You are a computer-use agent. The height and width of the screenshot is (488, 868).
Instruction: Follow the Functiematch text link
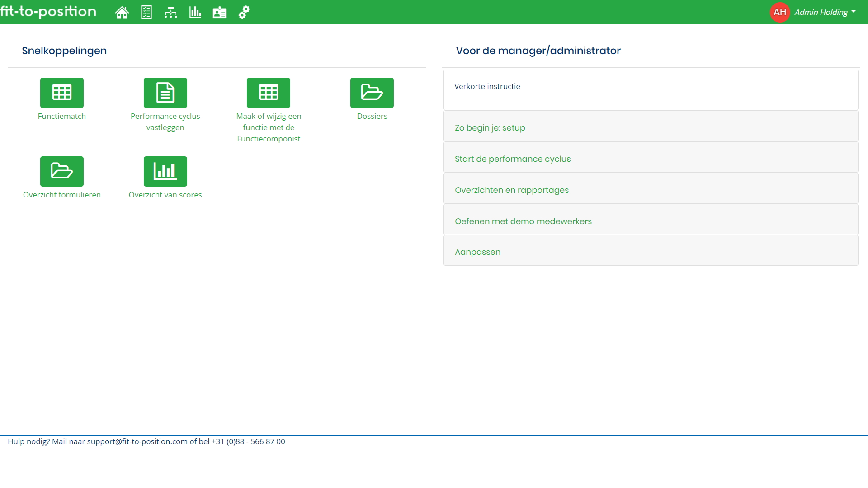pos(62,116)
